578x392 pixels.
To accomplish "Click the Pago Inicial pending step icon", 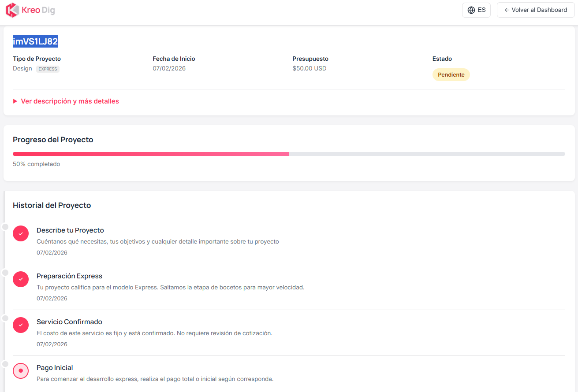I will click(x=21, y=371).
